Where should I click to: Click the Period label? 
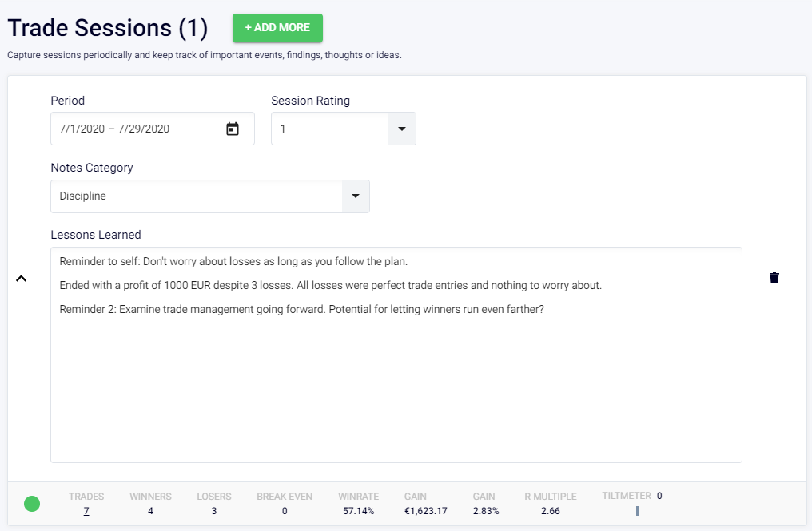(x=67, y=101)
